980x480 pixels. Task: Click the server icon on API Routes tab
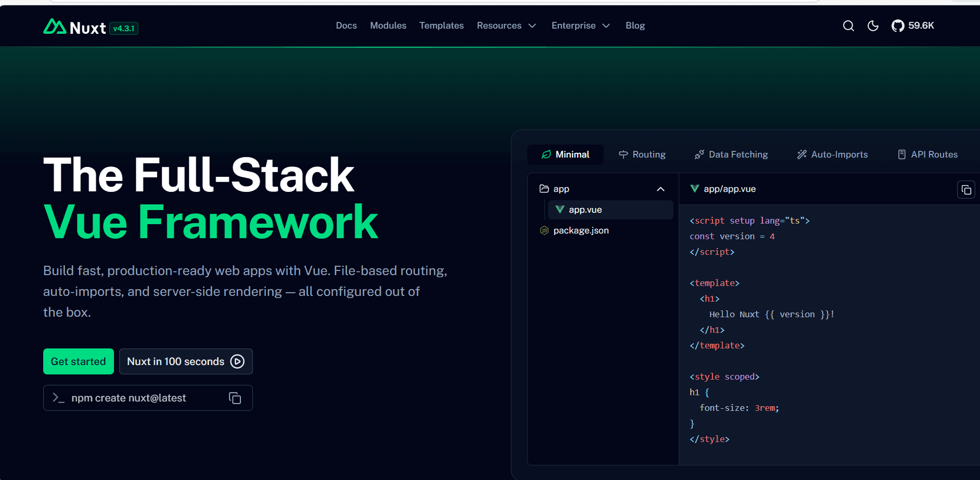[902, 154]
